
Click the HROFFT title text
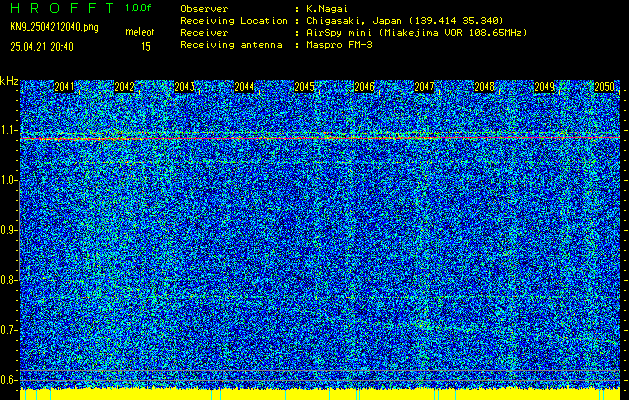(x=62, y=8)
